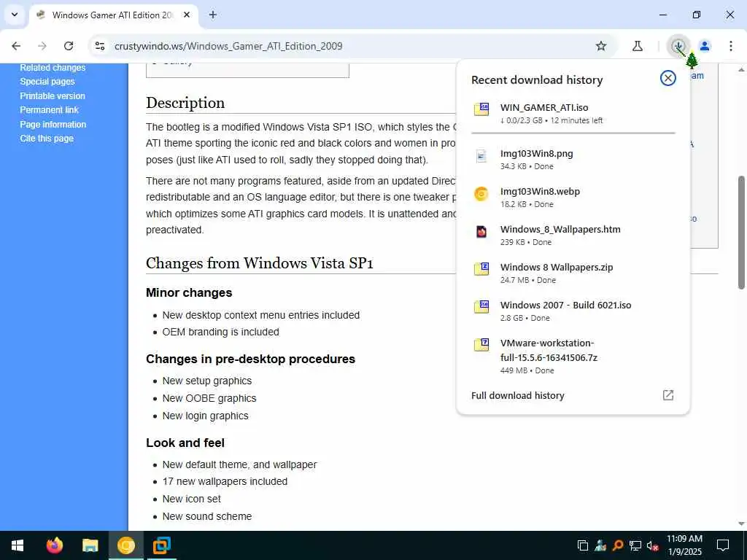Screen dimensions: 747x560
Task: Click Full download history text
Action: click(x=517, y=395)
